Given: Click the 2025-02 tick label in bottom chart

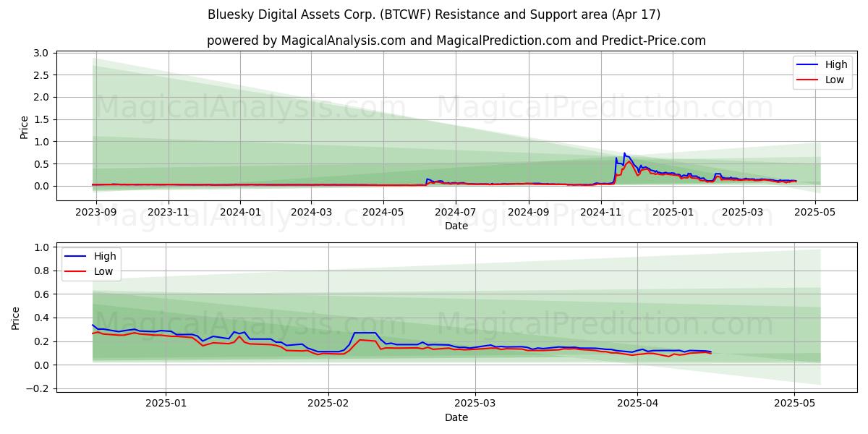Looking at the screenshot, I should [x=328, y=404].
